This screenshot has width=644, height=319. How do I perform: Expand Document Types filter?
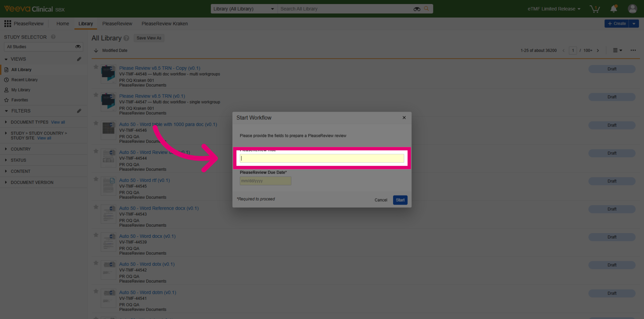(6, 122)
